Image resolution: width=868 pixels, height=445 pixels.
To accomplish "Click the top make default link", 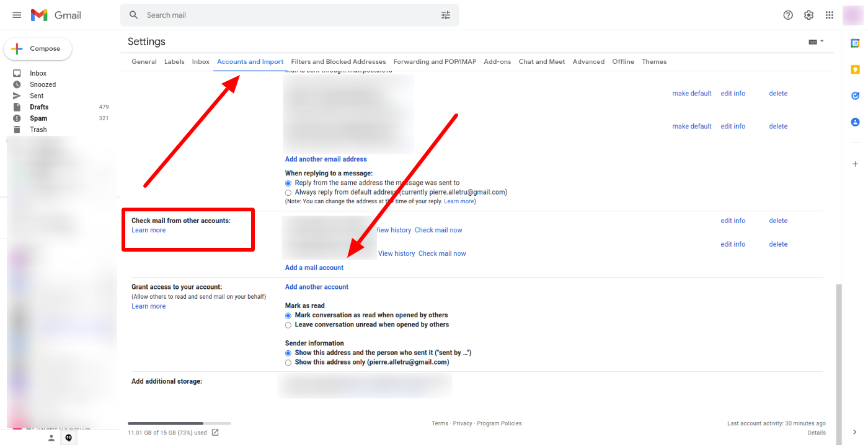I will 692,94.
